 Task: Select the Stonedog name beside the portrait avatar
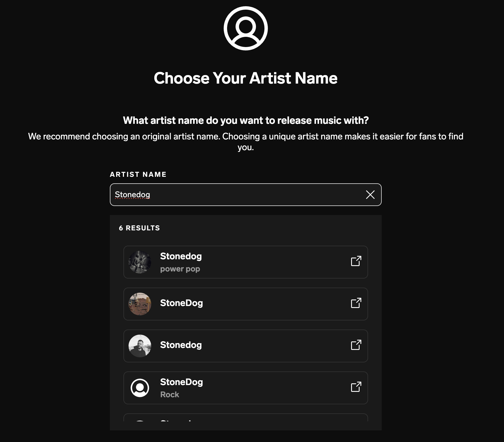[181, 345]
